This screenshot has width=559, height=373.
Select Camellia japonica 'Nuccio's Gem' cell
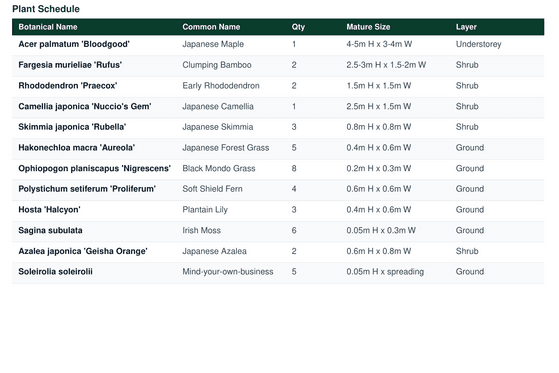[x=85, y=106]
